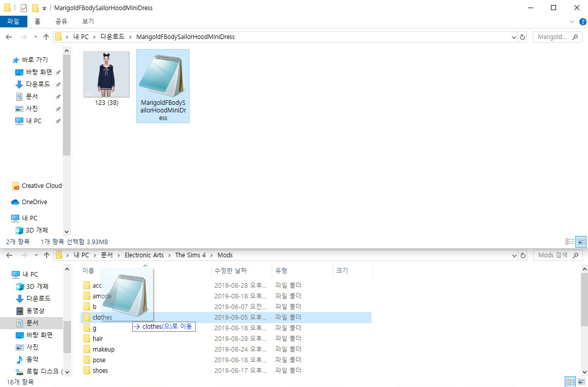Select the g folder
The height and width of the screenshot is (387, 588).
point(90,328)
